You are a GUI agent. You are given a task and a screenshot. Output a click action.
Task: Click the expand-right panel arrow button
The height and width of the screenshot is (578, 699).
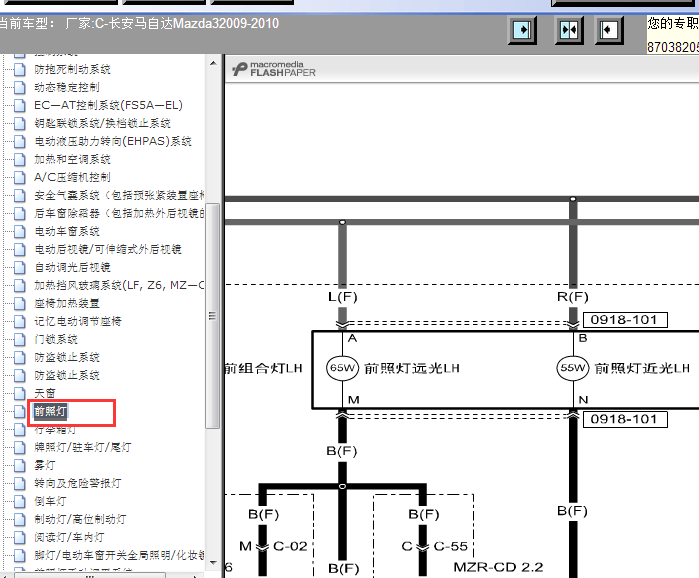pos(522,30)
